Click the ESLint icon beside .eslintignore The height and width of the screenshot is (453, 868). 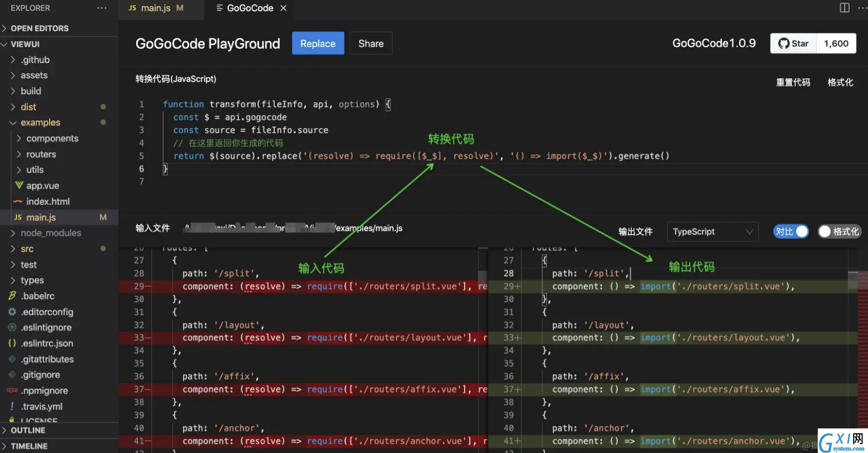click(12, 328)
